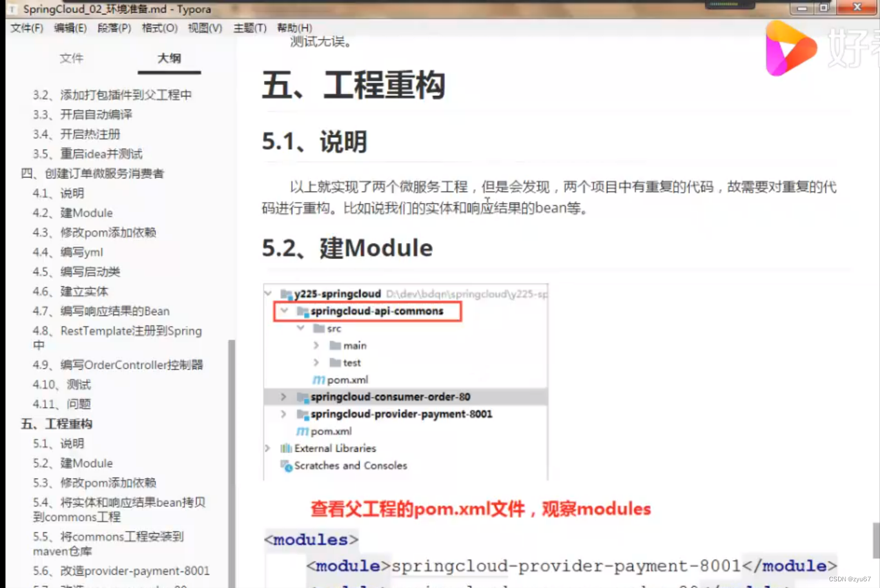This screenshot has width=880, height=588.
Task: Jump to outline item 3.3 开启自动编译
Action: [x=83, y=114]
